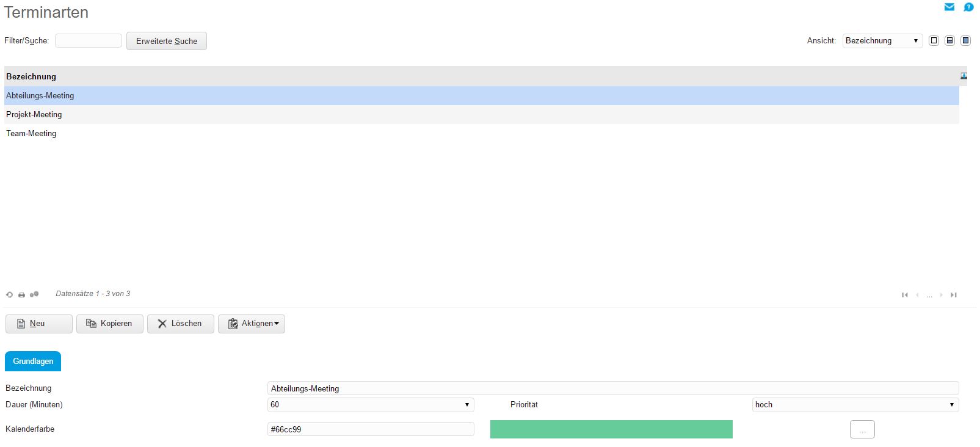Click the Bezeichnung text field in the form
This screenshot has width=980, height=447.
click(613, 388)
